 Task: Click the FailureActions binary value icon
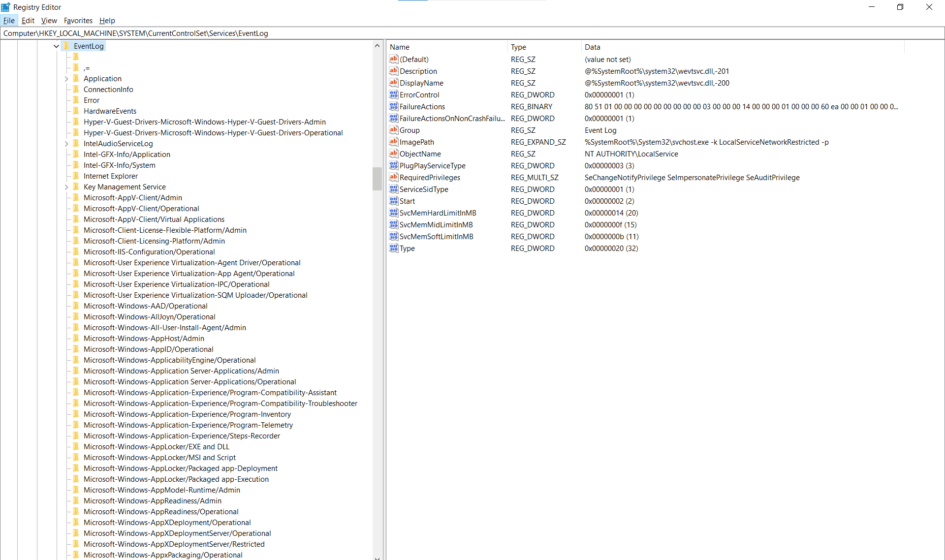(393, 106)
